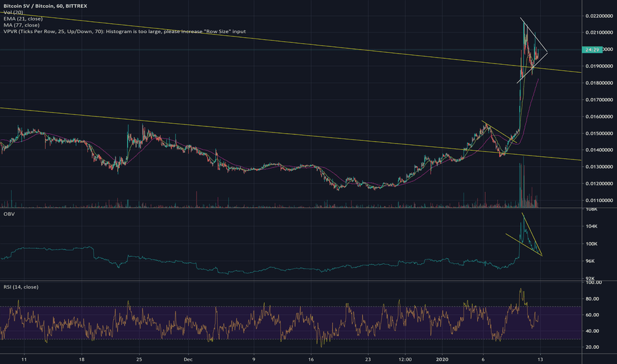Click the VPVR histogram too large warning

[124, 31]
